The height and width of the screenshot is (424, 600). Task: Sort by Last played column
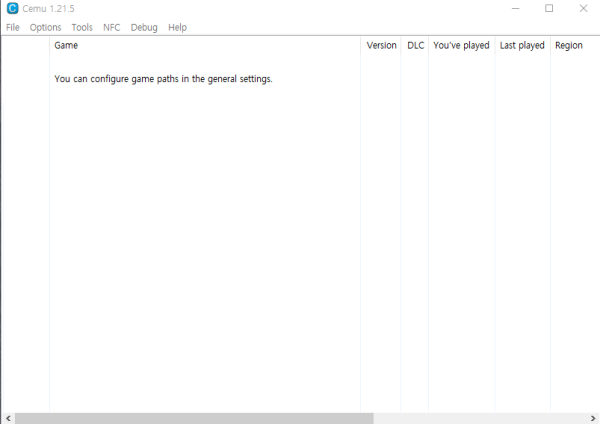tap(522, 46)
